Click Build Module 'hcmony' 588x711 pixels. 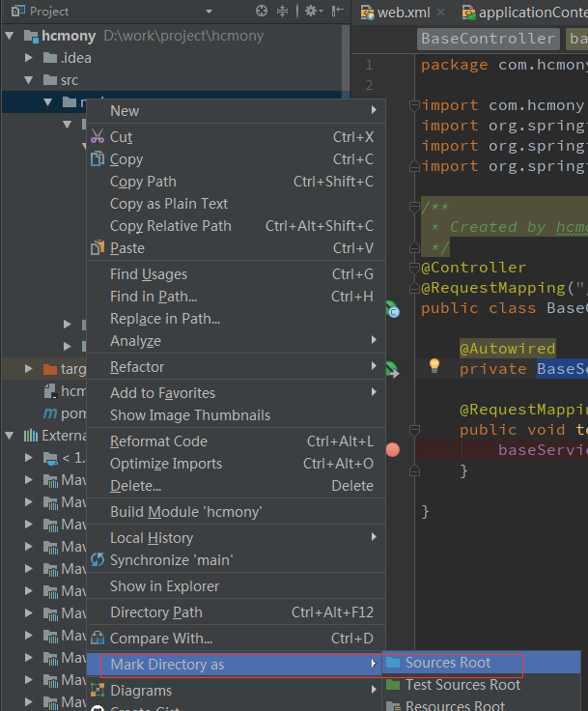coord(236,511)
